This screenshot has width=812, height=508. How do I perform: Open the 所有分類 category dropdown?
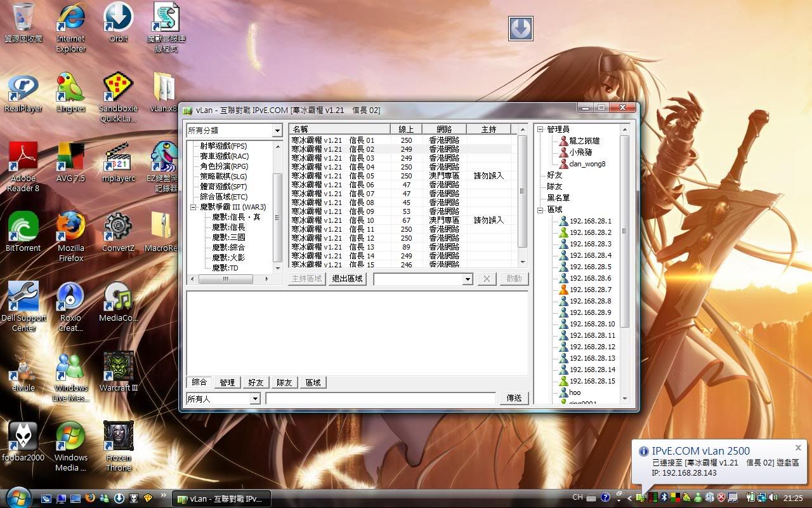[x=277, y=131]
